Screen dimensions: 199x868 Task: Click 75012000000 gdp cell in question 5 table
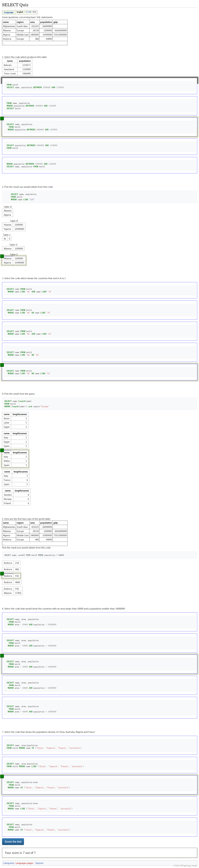(60, 535)
